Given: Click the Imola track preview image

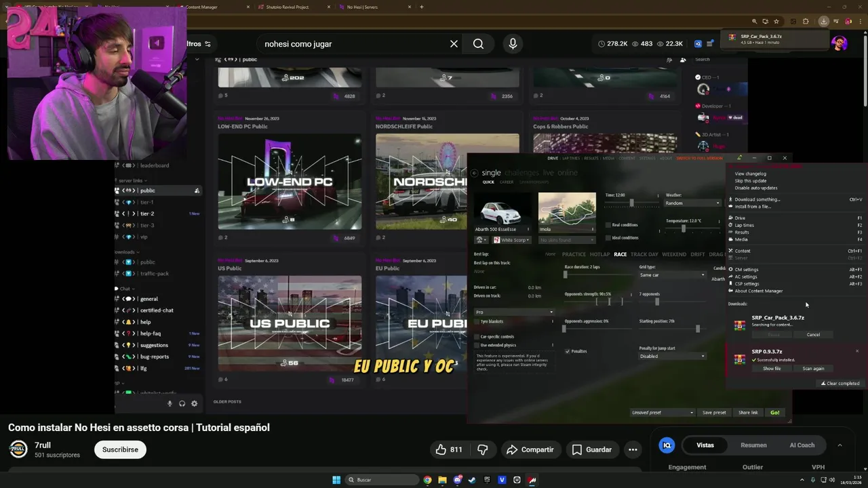Looking at the screenshot, I should (x=567, y=212).
